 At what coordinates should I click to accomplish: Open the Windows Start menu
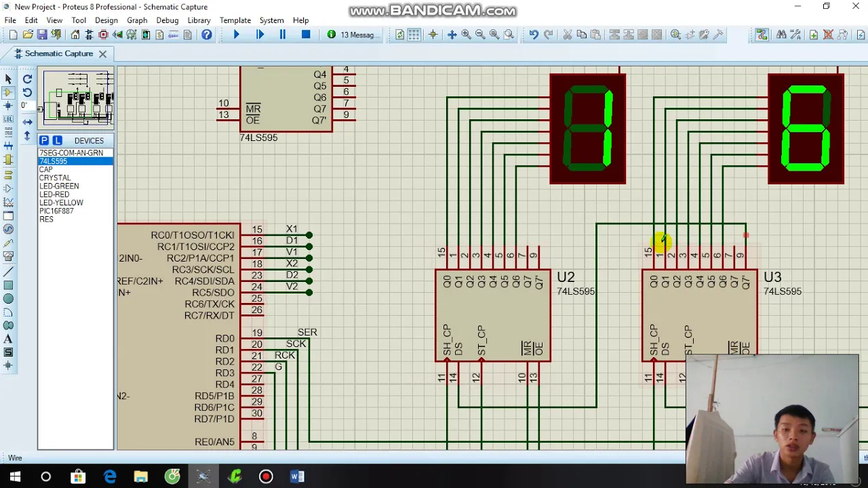click(x=15, y=476)
